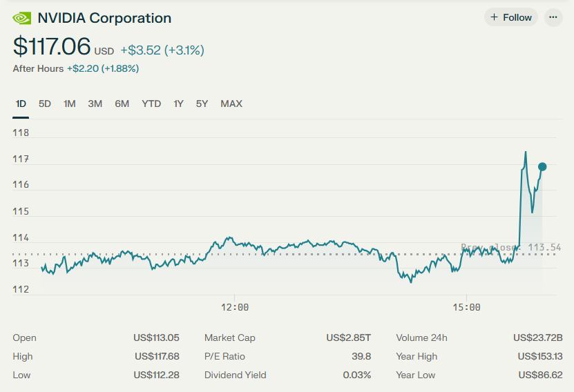Click the 15:00 time axis label
Viewport: 574px width, 392px height.
[x=466, y=307]
